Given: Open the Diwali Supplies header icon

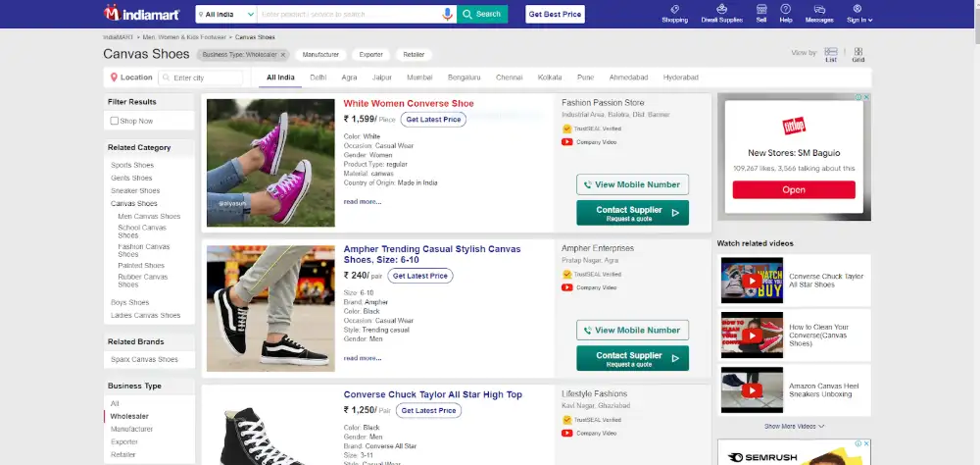Looking at the screenshot, I should coord(722,14).
